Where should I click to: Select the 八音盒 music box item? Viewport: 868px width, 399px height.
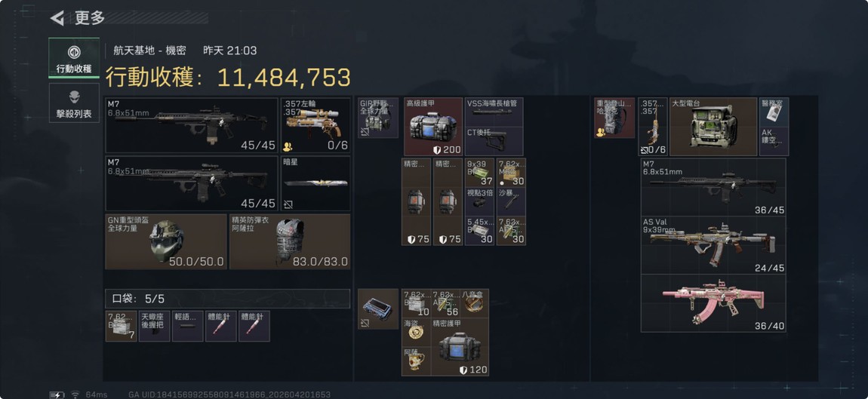(475, 302)
